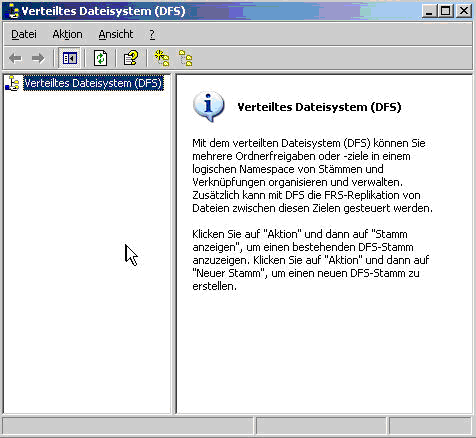The height and width of the screenshot is (438, 476).
Task: Toggle the console tree show/hide button
Action: [70, 58]
